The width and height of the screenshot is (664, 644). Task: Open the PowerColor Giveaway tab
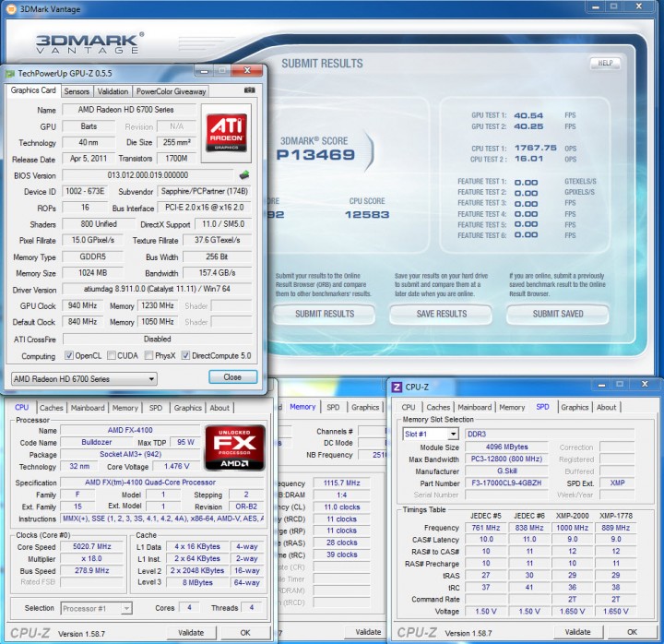tap(171, 91)
